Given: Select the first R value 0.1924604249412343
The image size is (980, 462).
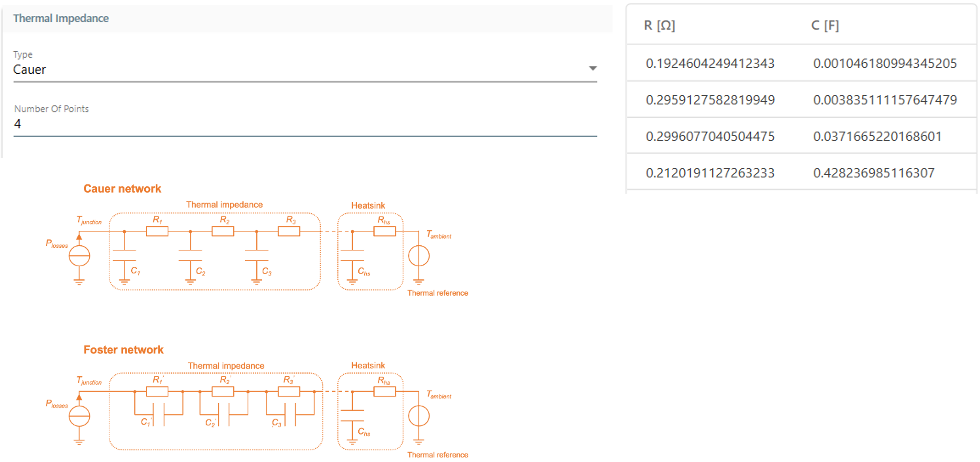Looking at the screenshot, I should (x=710, y=63).
